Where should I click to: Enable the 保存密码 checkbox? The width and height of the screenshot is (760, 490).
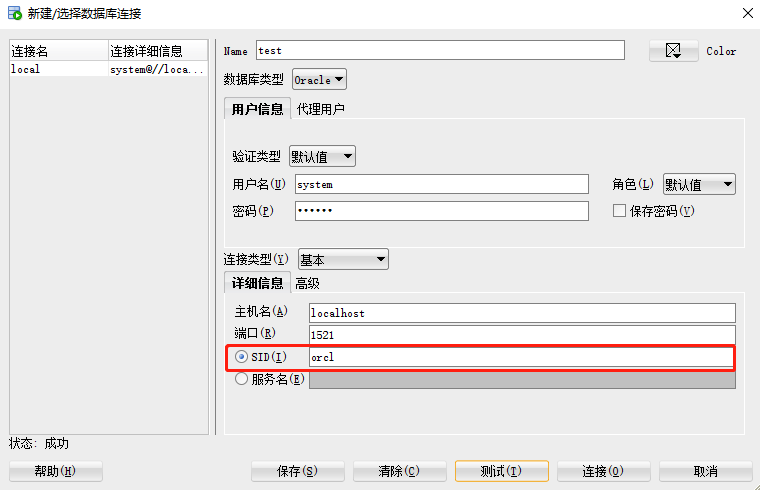tap(619, 210)
